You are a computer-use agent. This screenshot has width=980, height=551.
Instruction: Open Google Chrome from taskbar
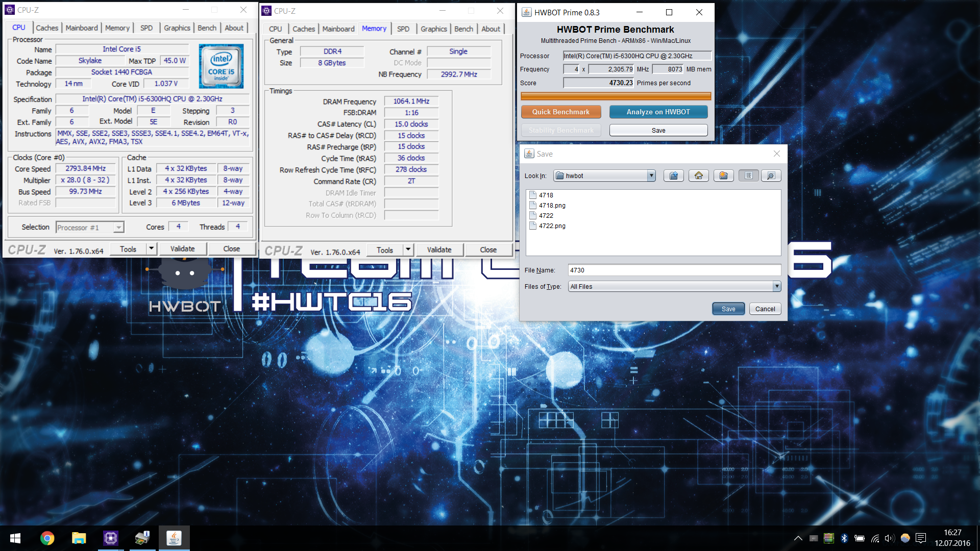(47, 538)
